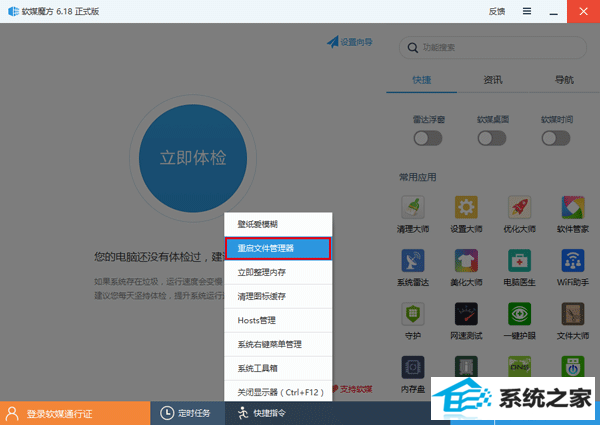Click the search magnifier icon
The image size is (600, 425).
tap(412, 48)
